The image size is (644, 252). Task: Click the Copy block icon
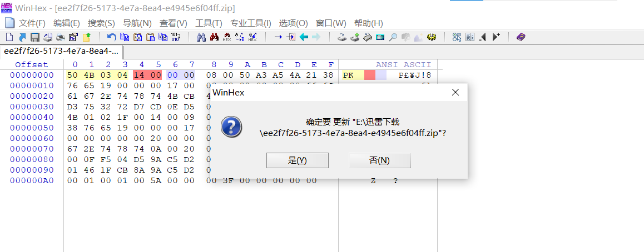[x=125, y=37]
